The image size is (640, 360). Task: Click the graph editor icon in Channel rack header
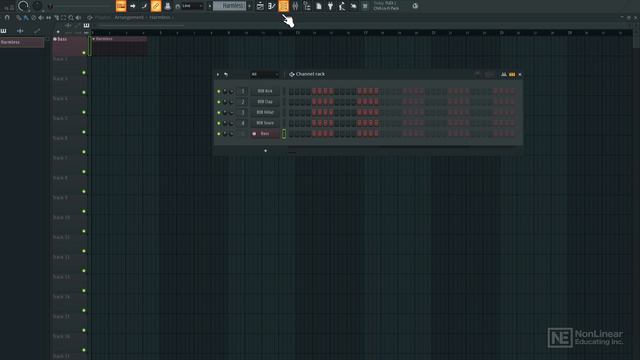[504, 74]
